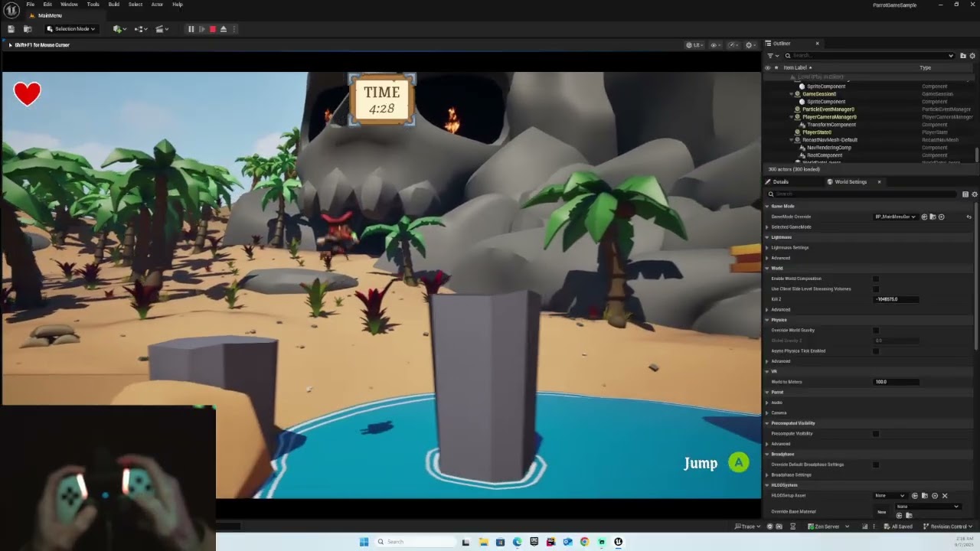Toggle Precompute Visibility checkbox
The width and height of the screenshot is (980, 551).
(x=876, y=434)
